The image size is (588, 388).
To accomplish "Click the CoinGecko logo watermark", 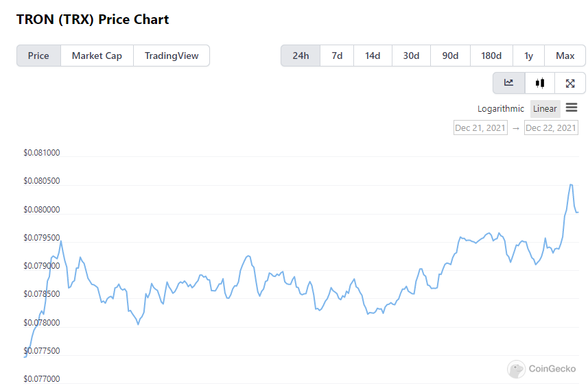I will 541,369.
